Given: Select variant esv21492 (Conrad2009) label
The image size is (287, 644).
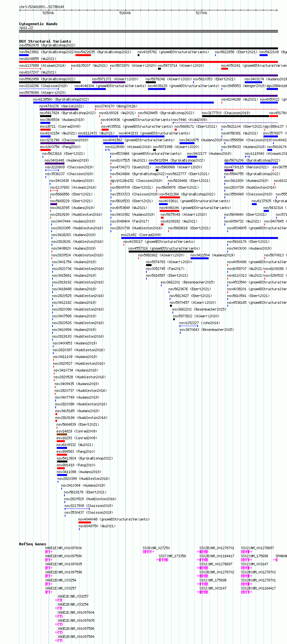Looking at the screenshot, I should 141,235.
